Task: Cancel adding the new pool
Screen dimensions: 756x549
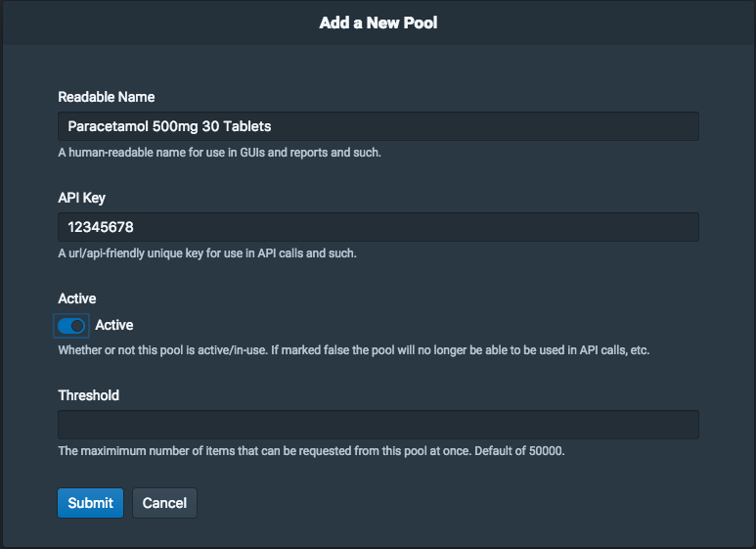Action: click(x=164, y=503)
